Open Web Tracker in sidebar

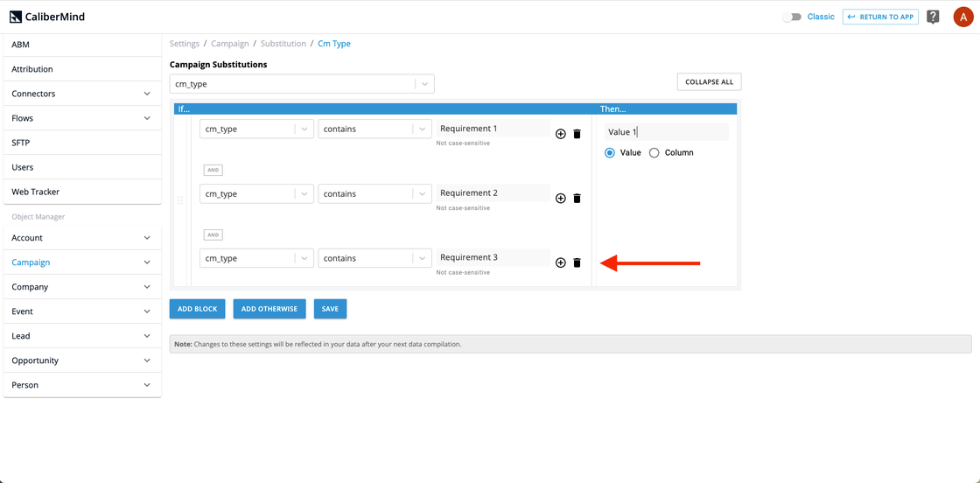[x=82, y=192]
